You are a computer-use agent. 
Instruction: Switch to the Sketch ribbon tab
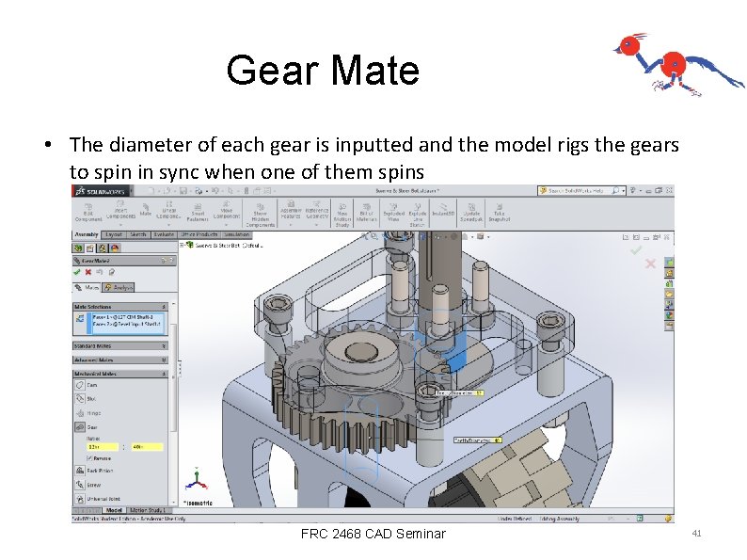point(138,234)
